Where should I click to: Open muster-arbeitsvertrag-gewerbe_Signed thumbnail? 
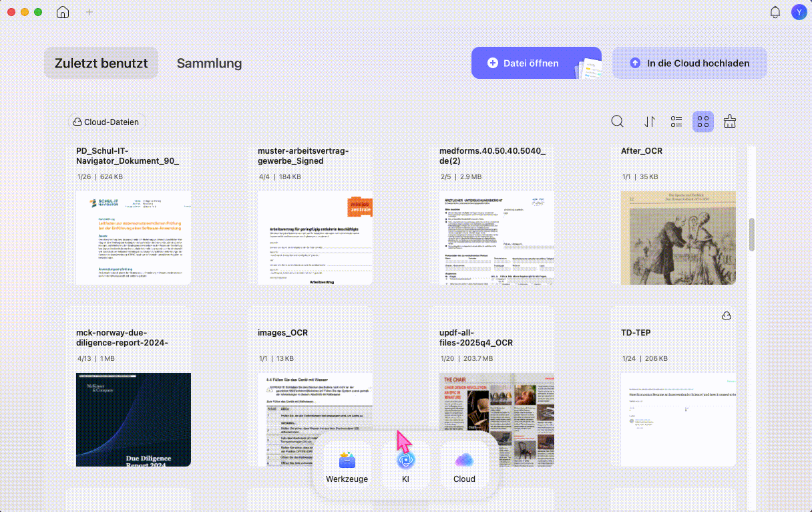(x=315, y=238)
